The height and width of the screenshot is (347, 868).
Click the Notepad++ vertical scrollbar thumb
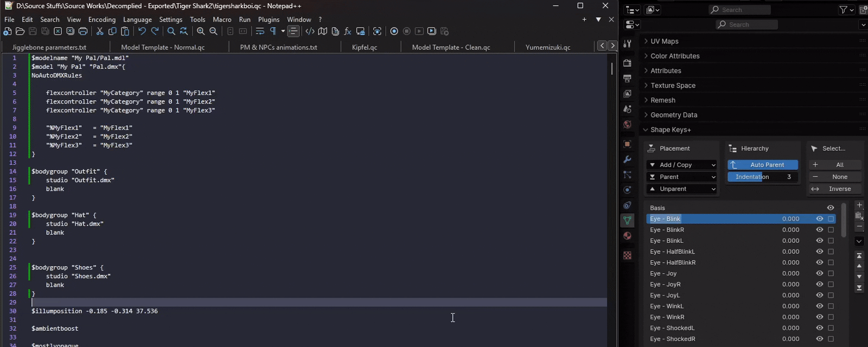(612, 68)
